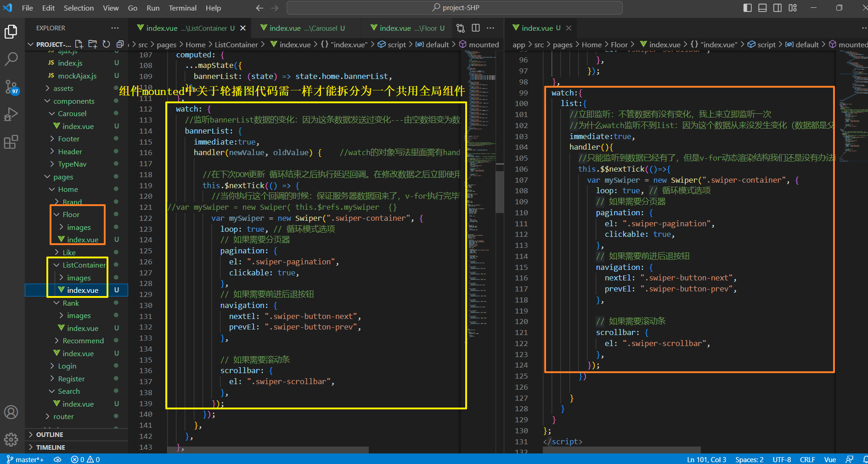Click the Manage gear icon
868x464 pixels.
click(x=11, y=439)
